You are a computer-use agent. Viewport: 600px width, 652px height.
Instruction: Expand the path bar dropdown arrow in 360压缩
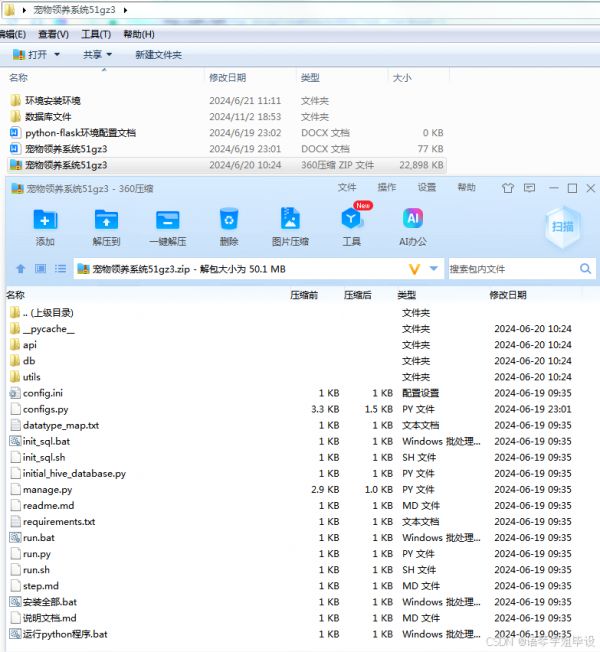434,269
